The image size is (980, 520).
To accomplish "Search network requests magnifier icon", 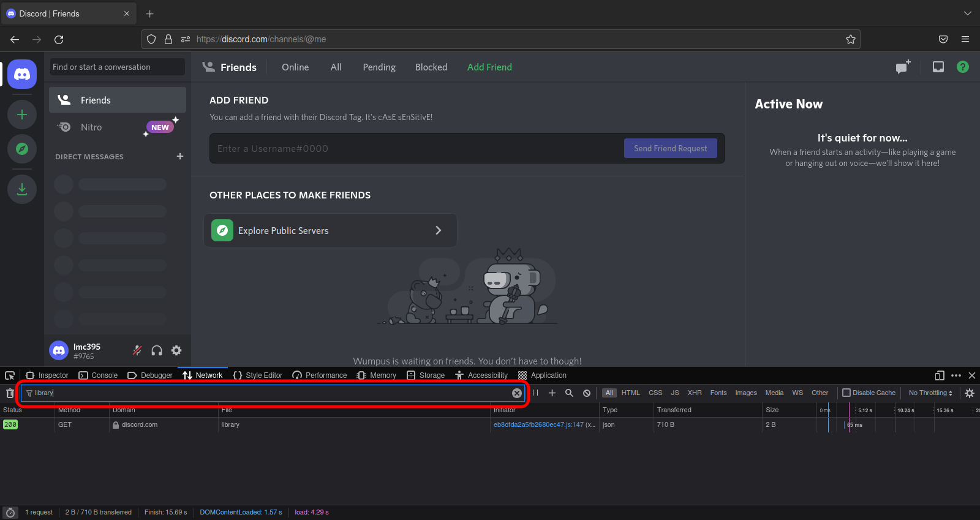I will [569, 393].
